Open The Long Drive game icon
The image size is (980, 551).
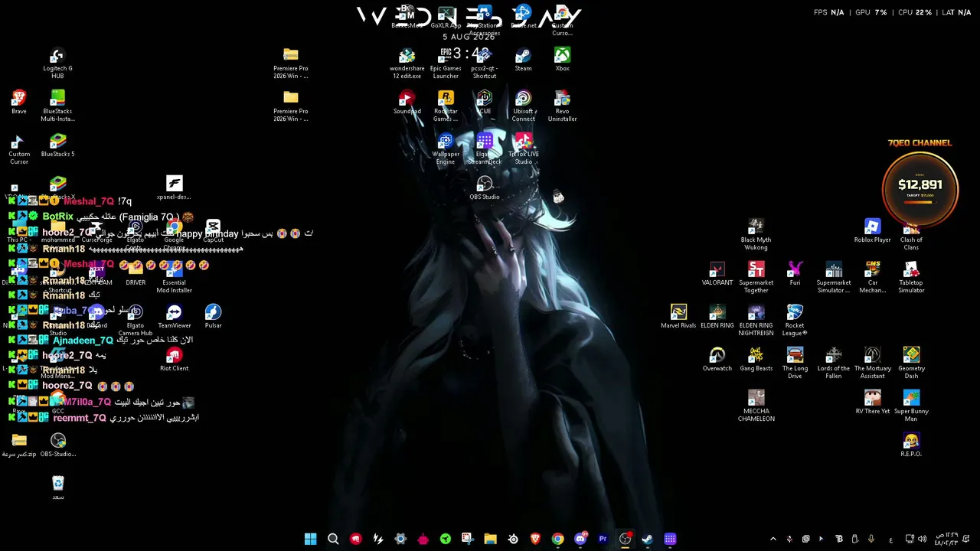[x=795, y=363]
